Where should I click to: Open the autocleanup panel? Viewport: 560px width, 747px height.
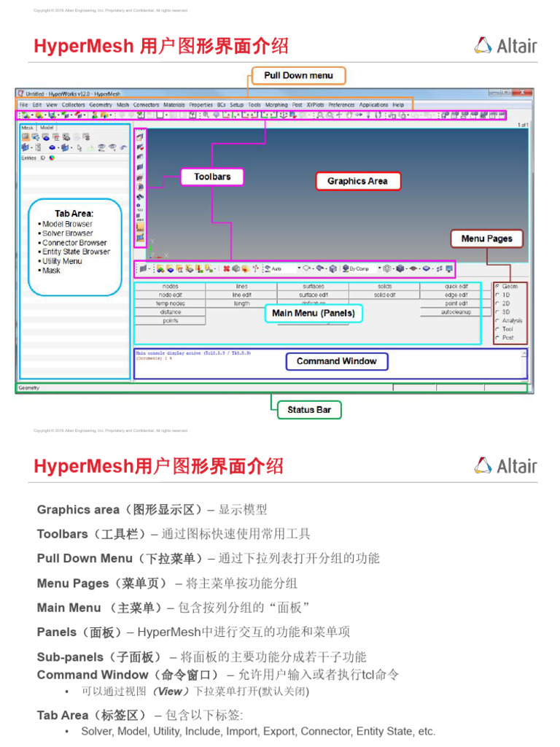click(456, 312)
